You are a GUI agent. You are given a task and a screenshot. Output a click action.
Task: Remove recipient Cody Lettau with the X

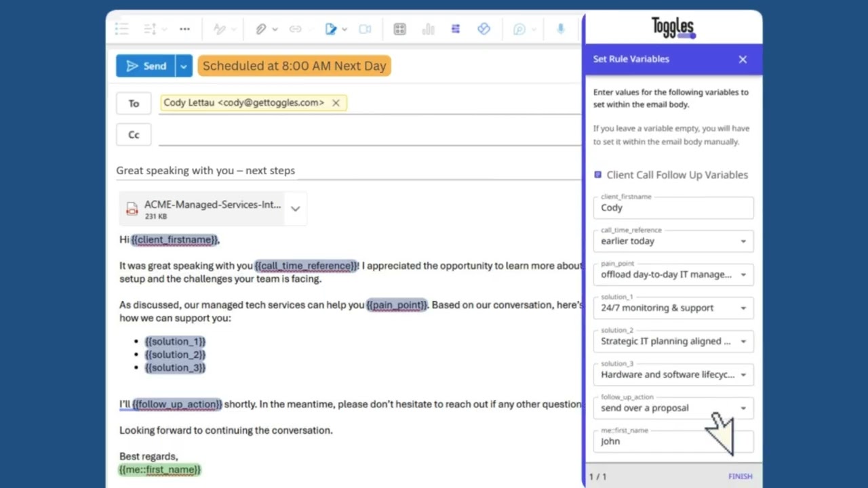point(336,103)
